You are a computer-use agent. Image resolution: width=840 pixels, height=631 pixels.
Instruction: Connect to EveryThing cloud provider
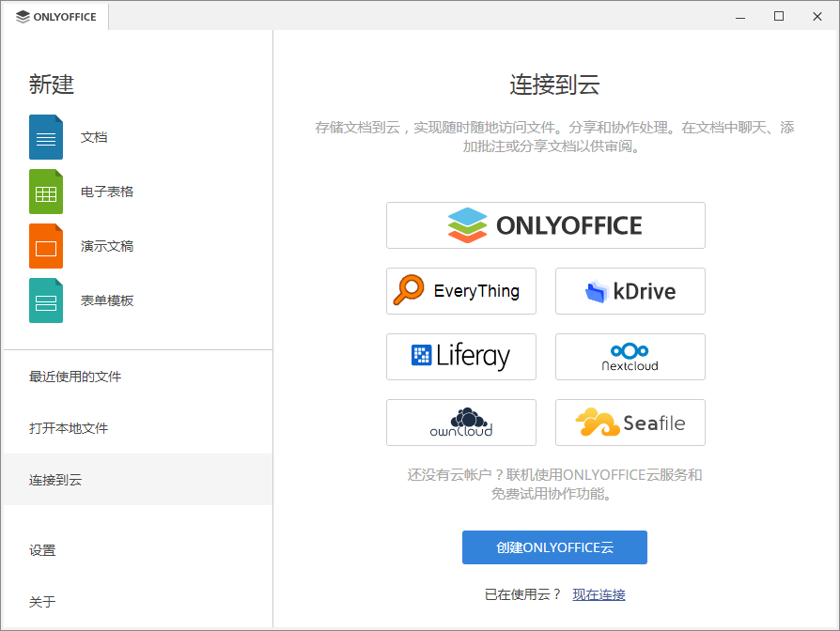click(x=461, y=291)
